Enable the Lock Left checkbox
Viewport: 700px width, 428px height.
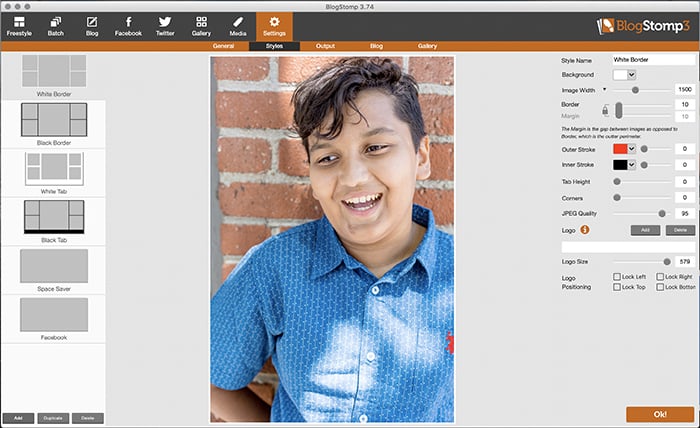[616, 276]
